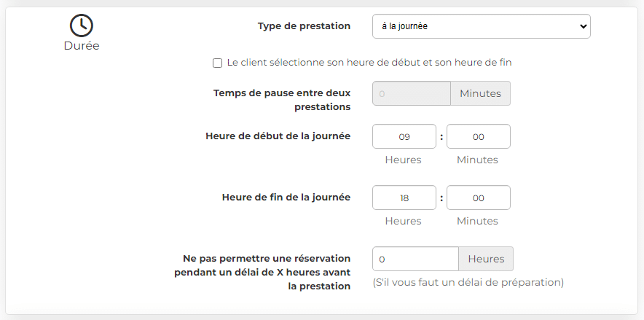Focus the start-of-day hours field showing 09
Viewport: 644px width, 320px height.
point(404,136)
